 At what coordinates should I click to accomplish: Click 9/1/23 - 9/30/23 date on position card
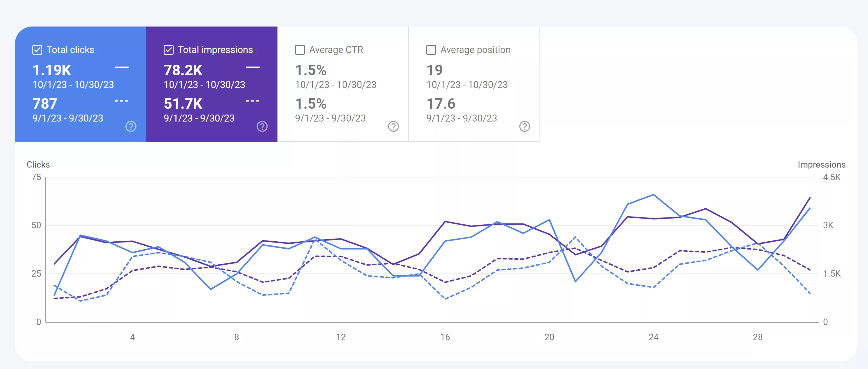pyautogui.click(x=462, y=119)
